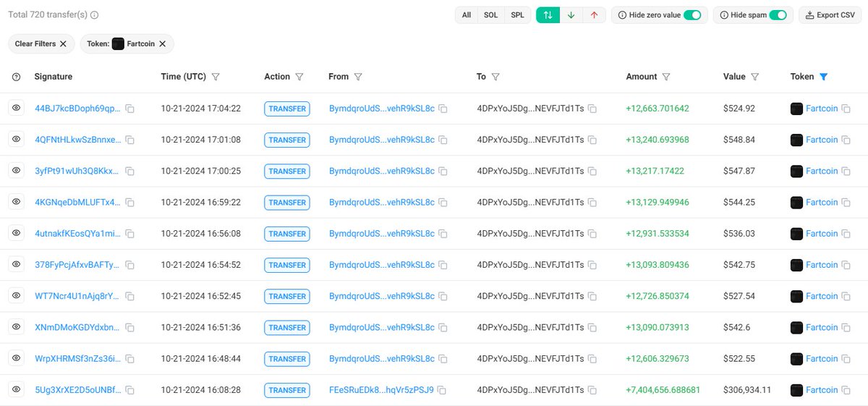Show only outgoing transfers with red up arrow
Viewport: 868px width, 406px height.
coord(594,15)
